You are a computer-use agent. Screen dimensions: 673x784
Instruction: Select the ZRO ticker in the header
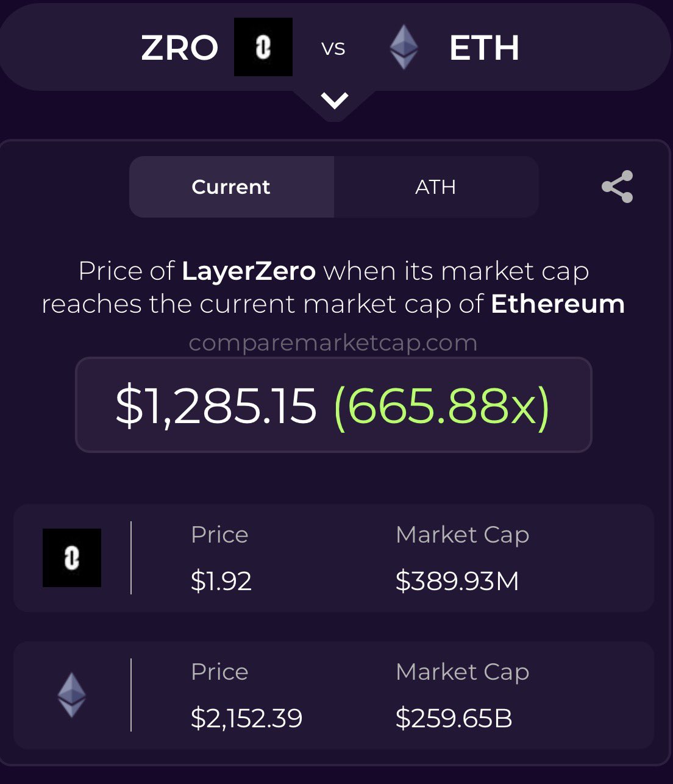click(179, 48)
